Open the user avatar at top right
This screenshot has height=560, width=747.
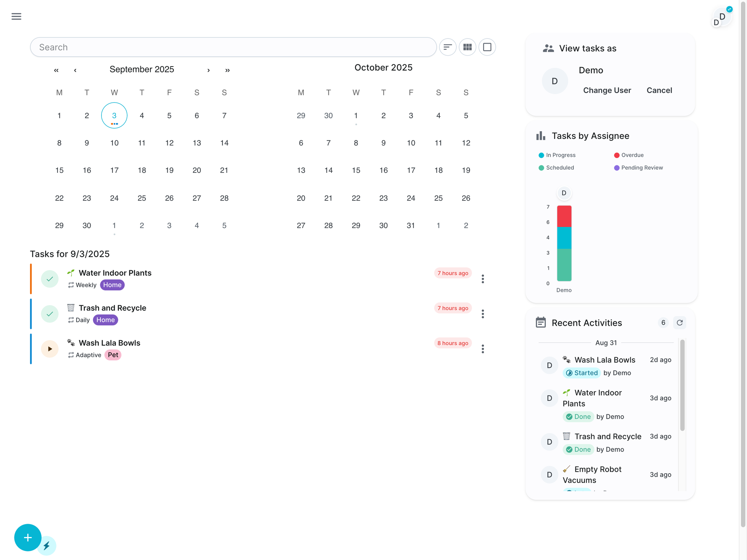[x=721, y=18]
